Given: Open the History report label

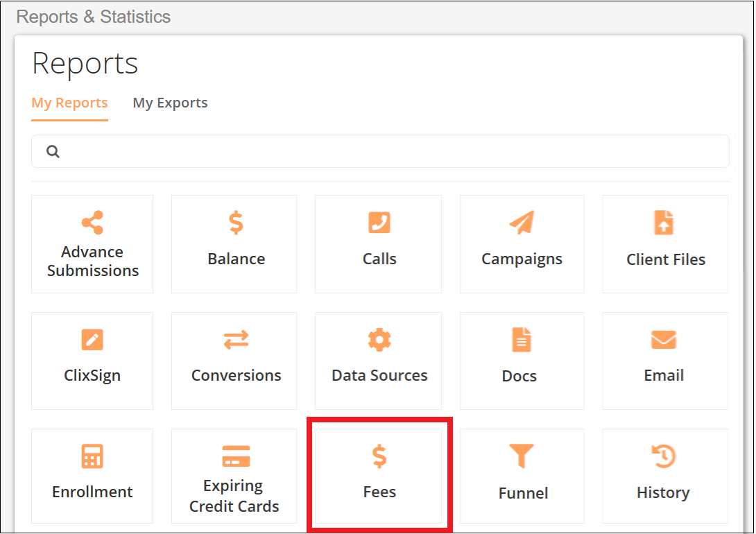Looking at the screenshot, I should point(664,492).
